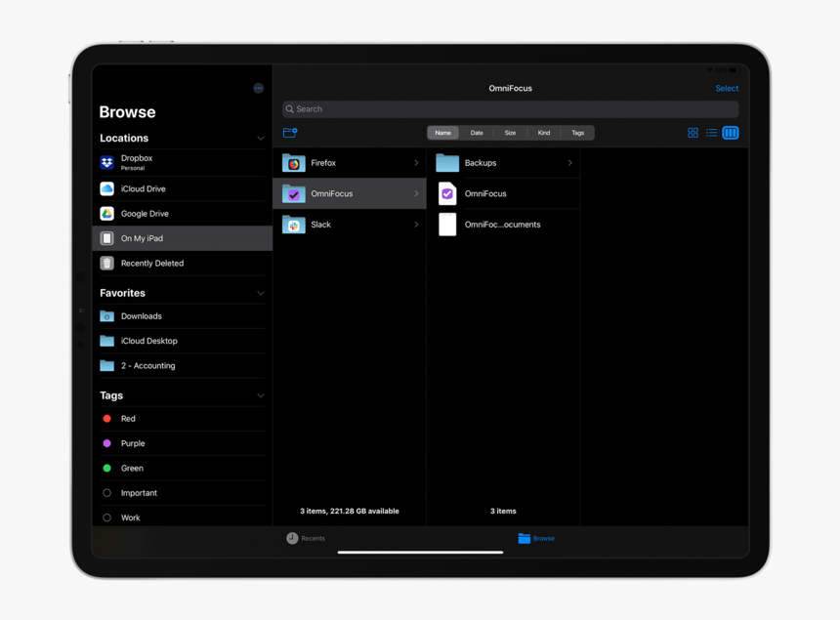
Task: Focus the Search field
Action: coord(510,109)
